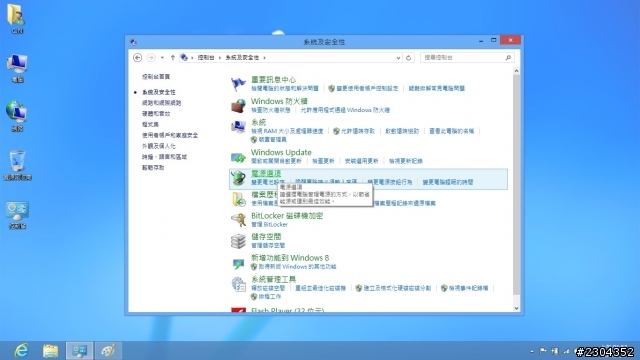Open the File History folder icon

click(238, 199)
